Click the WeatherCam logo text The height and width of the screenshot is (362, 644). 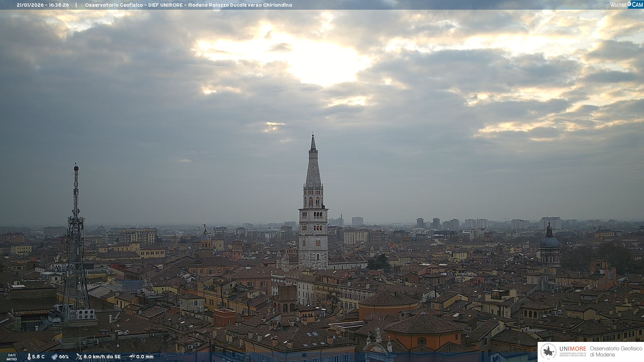tap(618, 5)
